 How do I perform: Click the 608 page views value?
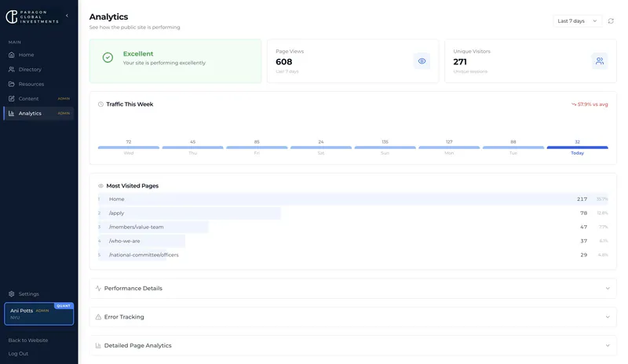tap(283, 62)
